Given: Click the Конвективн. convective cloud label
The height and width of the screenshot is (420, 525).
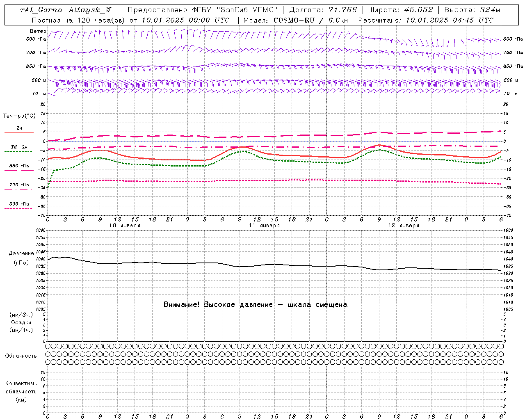Looking at the screenshot, I should (21, 383).
